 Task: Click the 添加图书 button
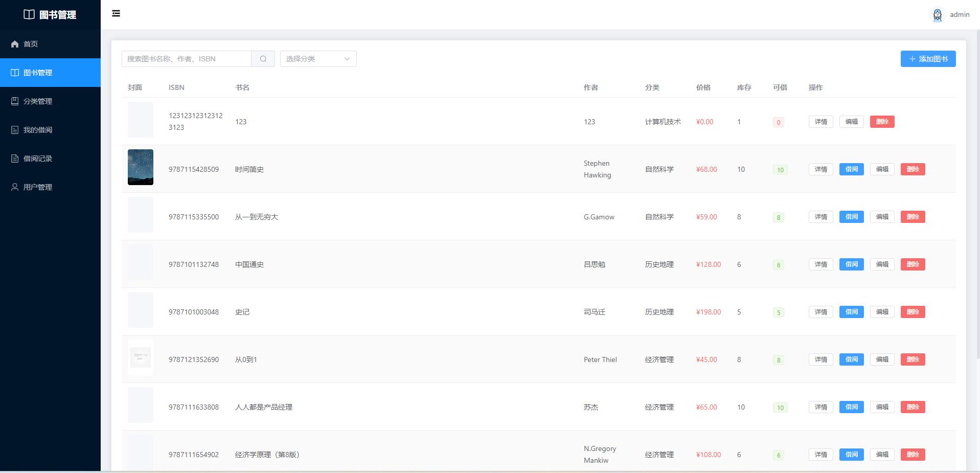coord(927,59)
